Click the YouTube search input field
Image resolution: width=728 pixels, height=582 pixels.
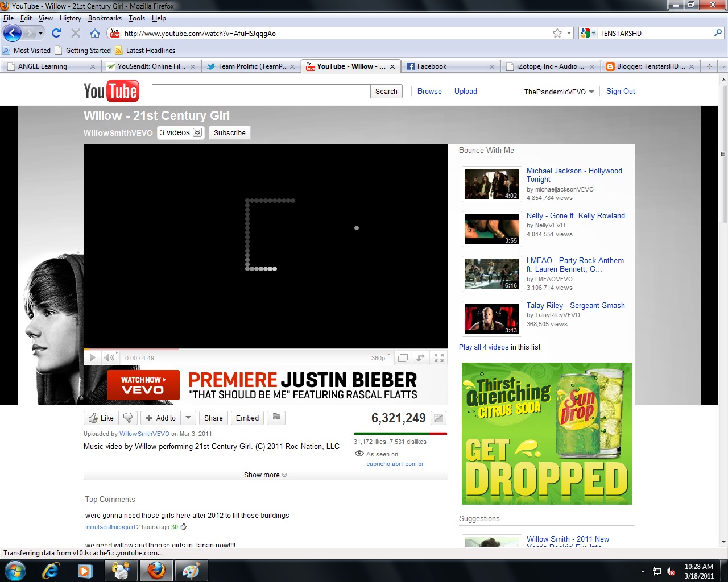(261, 92)
